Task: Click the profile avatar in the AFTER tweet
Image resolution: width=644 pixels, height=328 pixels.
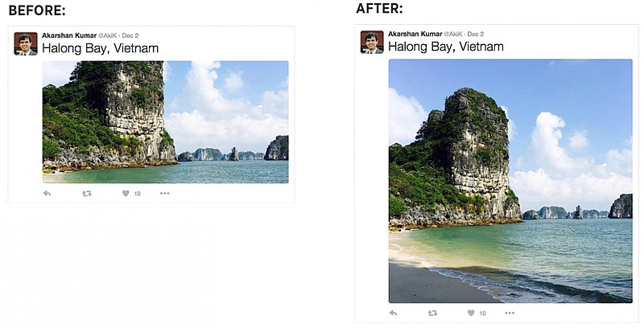Action: point(372,42)
